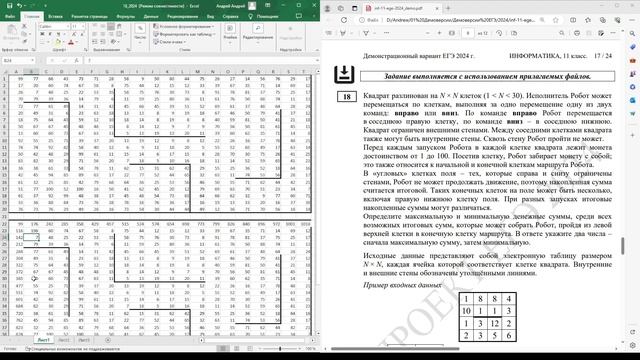Open Edge collections icon

(x=603, y=20)
